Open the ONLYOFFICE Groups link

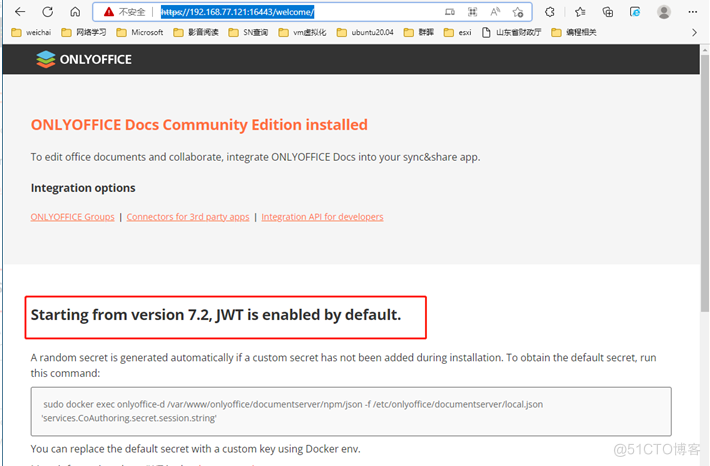point(72,217)
